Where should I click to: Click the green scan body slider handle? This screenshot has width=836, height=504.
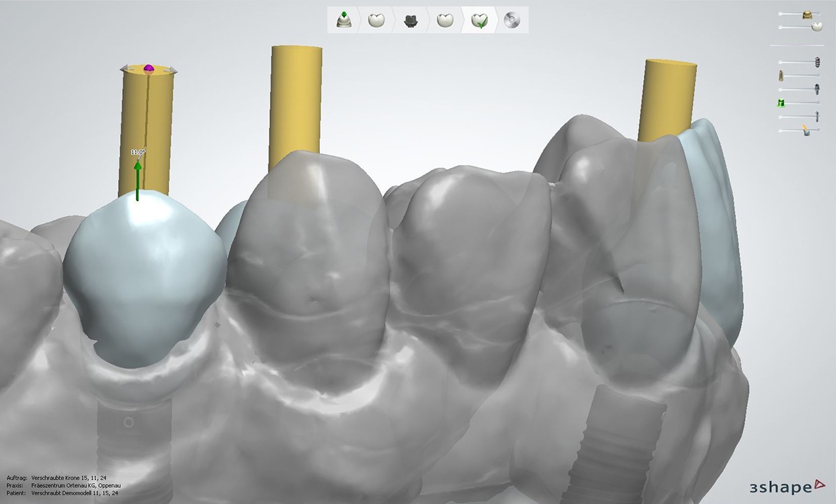coord(781,103)
